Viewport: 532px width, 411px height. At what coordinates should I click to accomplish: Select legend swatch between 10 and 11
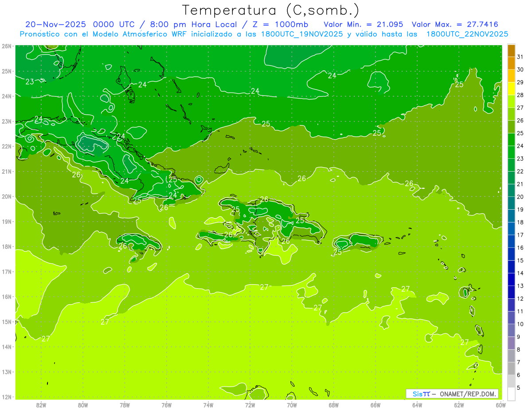point(511,318)
